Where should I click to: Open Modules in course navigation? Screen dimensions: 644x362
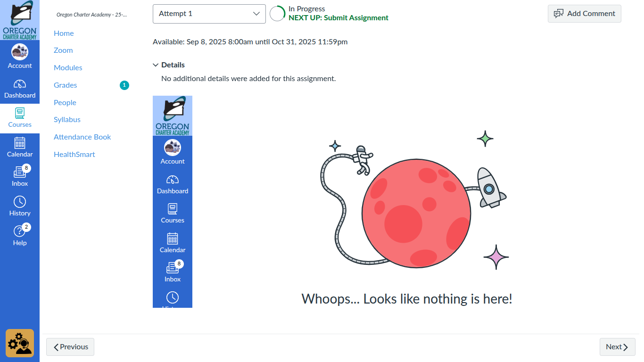[68, 68]
